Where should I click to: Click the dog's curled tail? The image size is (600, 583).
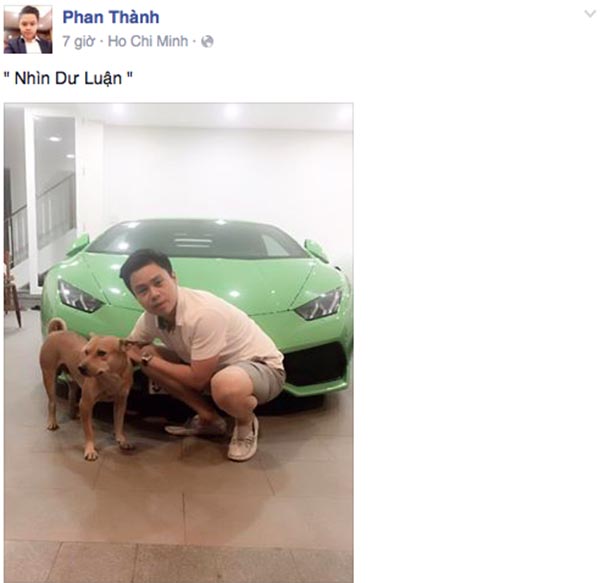(x=57, y=326)
